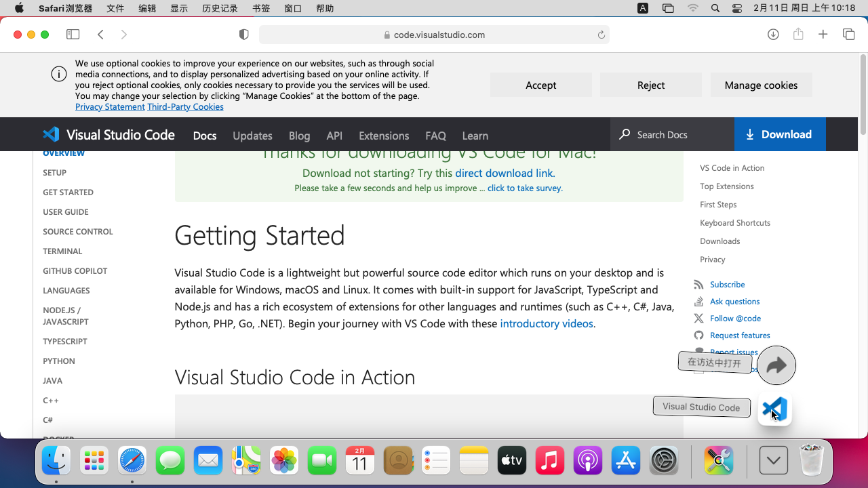The image size is (868, 488).
Task: Open the introductory videos link
Action: click(x=547, y=323)
